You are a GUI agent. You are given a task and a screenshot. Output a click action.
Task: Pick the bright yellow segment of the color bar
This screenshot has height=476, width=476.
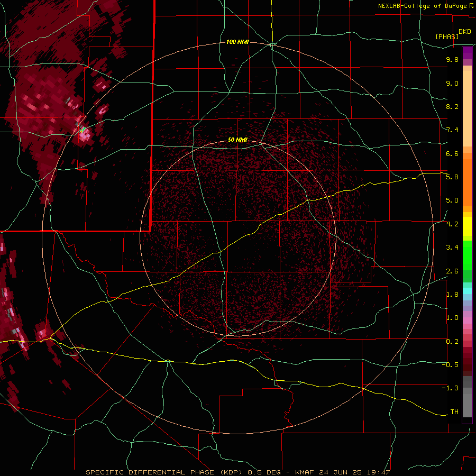(467, 226)
